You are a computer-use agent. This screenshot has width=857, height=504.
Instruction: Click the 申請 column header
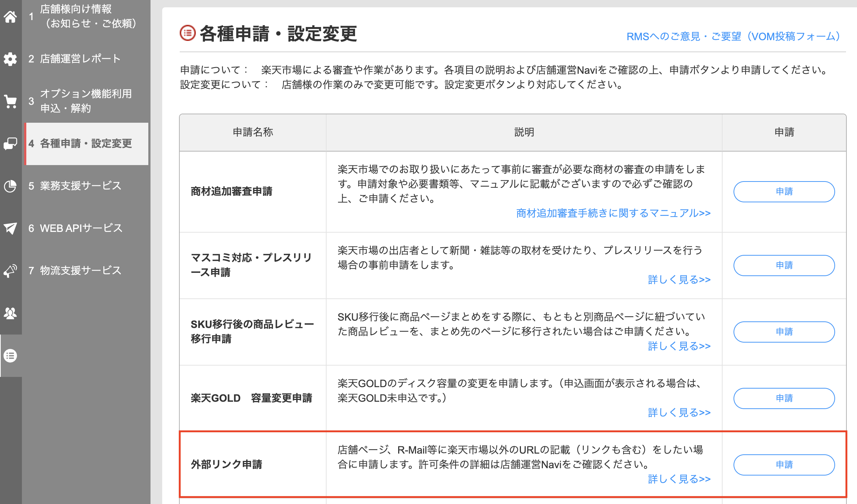click(784, 132)
